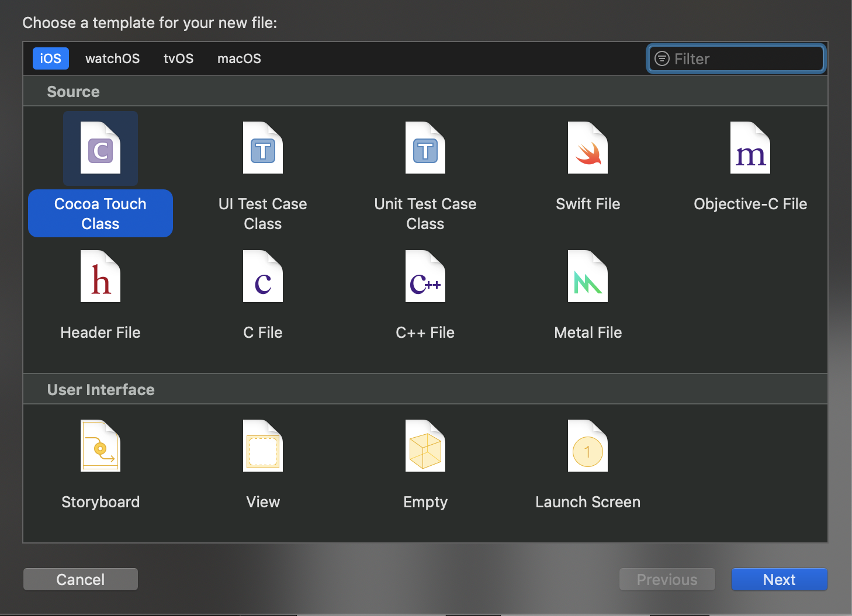Pick the Launch Screen template icon

588,446
